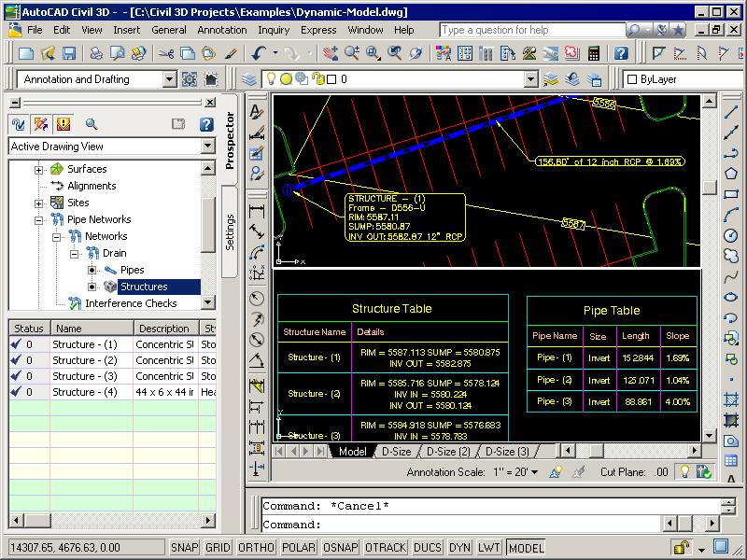Click the layer 0 color swatch
This screenshot has width=747, height=560.
[331, 79]
